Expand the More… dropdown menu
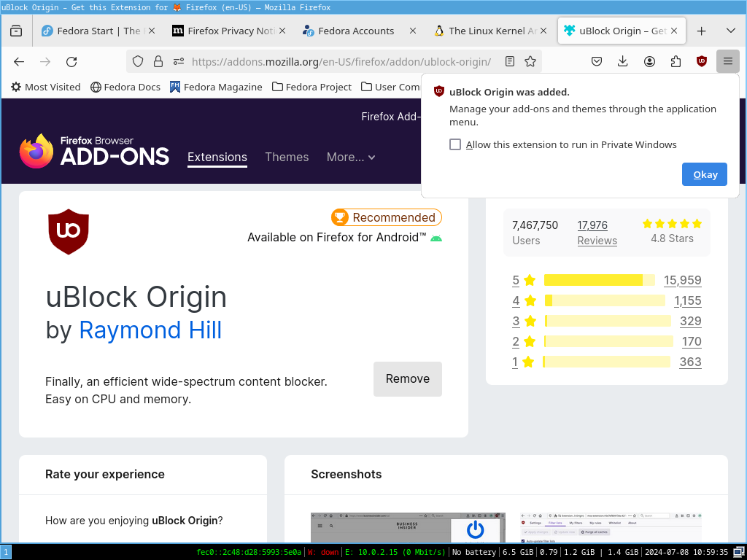Viewport: 747px width, 560px height. tap(351, 157)
